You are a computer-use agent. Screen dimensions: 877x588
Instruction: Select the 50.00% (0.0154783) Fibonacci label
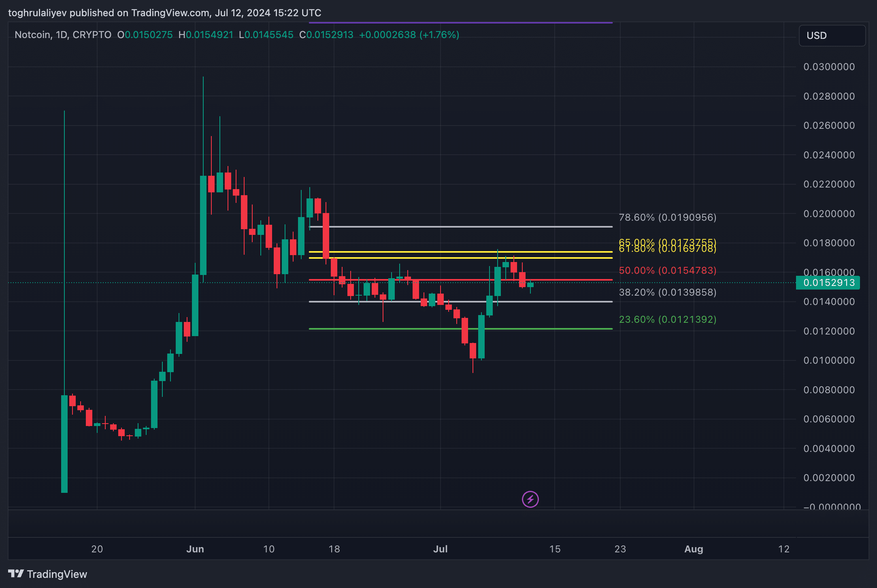[668, 270]
